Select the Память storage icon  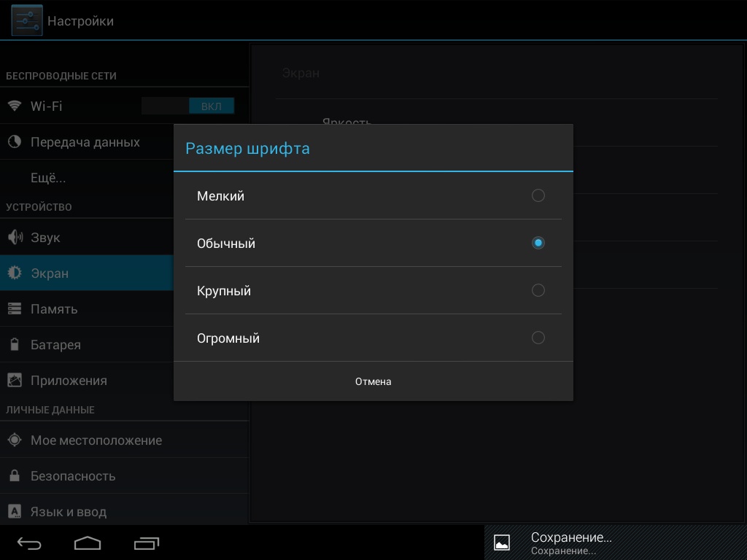15,309
